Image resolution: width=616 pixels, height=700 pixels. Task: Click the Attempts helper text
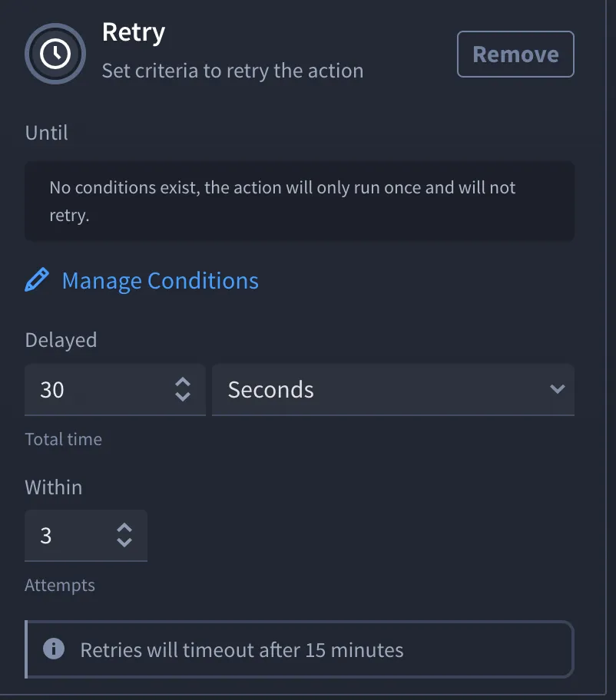point(60,586)
